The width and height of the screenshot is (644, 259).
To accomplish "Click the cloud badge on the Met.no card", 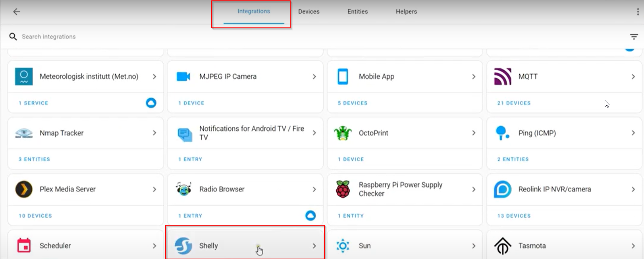I will [x=151, y=103].
